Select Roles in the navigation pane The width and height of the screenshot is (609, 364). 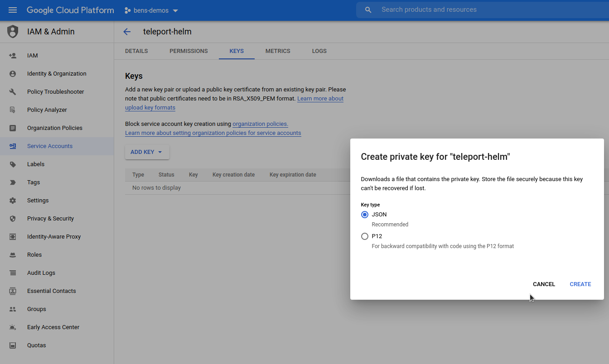pos(34,254)
